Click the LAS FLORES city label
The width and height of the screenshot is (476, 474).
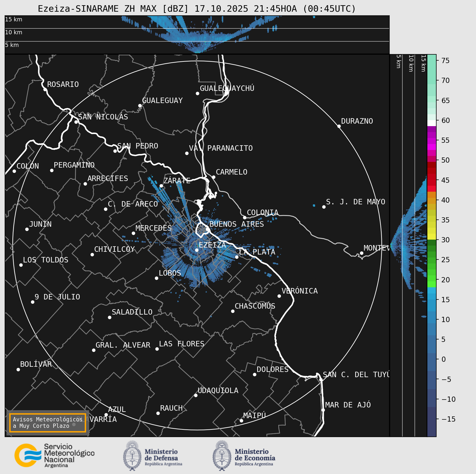(x=182, y=344)
